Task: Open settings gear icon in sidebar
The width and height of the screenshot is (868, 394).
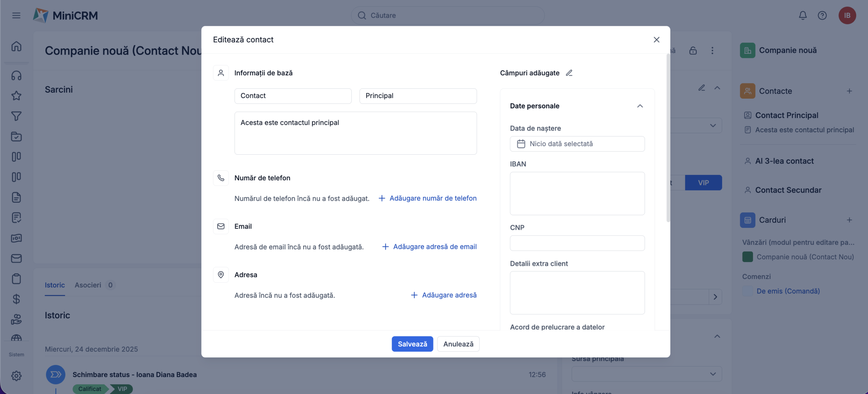Action: click(x=16, y=376)
